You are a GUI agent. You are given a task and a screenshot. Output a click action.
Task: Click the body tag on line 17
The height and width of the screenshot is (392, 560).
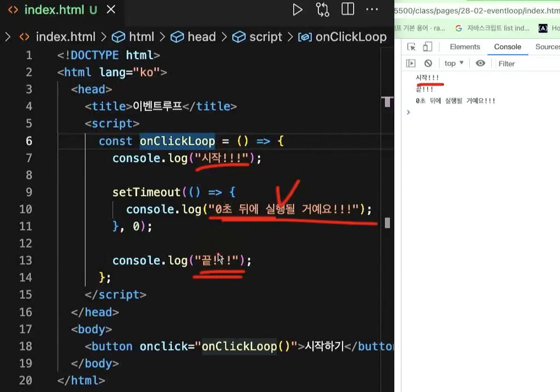click(91, 329)
